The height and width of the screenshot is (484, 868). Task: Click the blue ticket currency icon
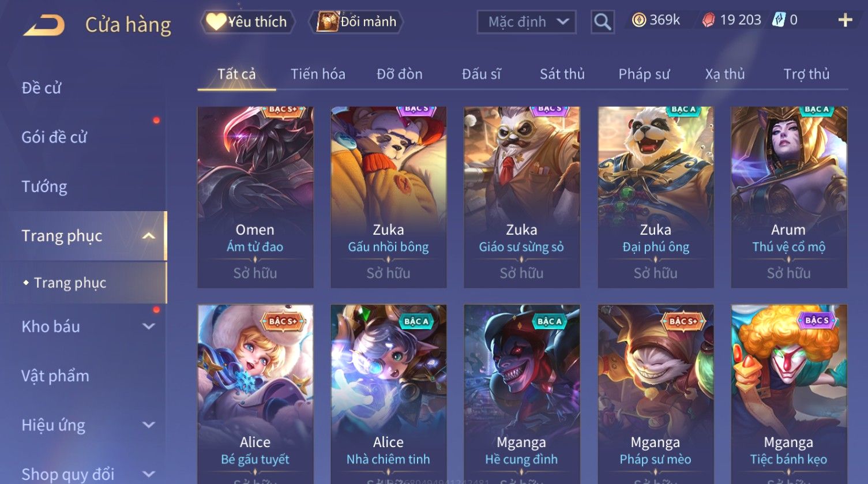pyautogui.click(x=779, y=20)
